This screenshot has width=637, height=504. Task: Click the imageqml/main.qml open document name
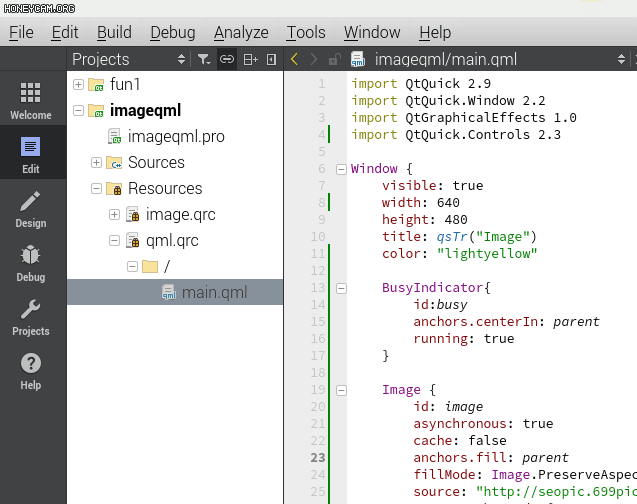[432, 60]
